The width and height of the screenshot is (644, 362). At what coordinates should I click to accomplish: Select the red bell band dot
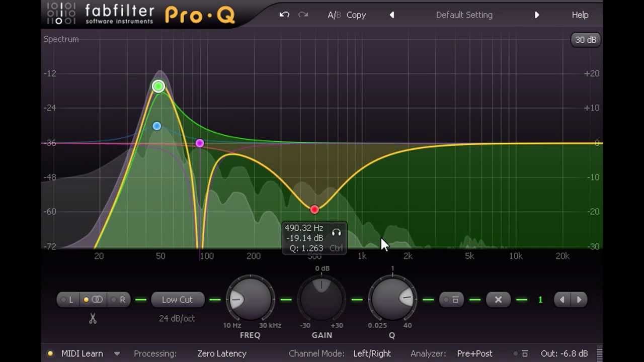click(314, 209)
